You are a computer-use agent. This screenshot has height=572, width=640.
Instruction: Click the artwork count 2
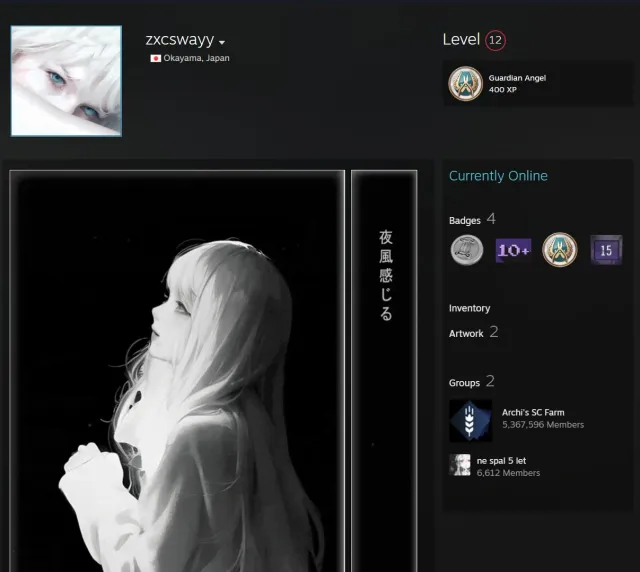[494, 332]
